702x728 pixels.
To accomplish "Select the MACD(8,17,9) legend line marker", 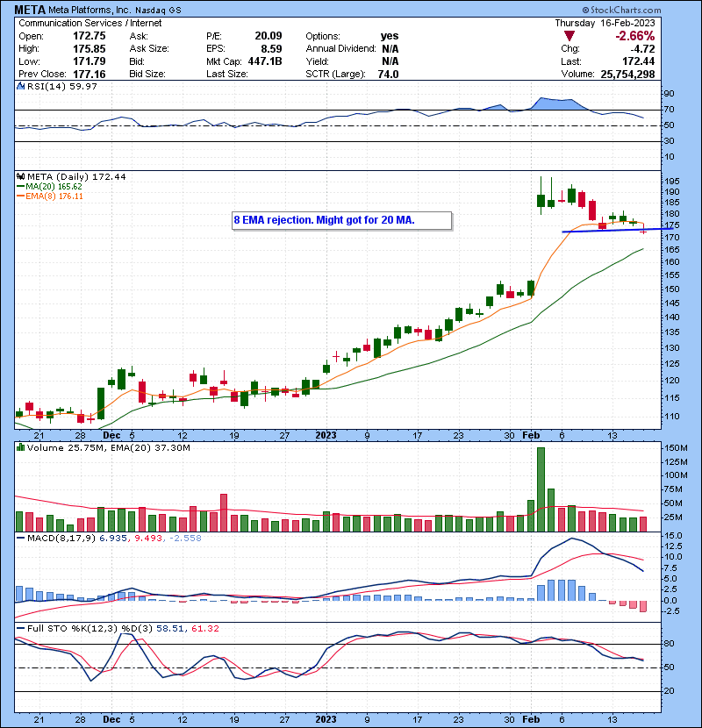I will (20, 539).
